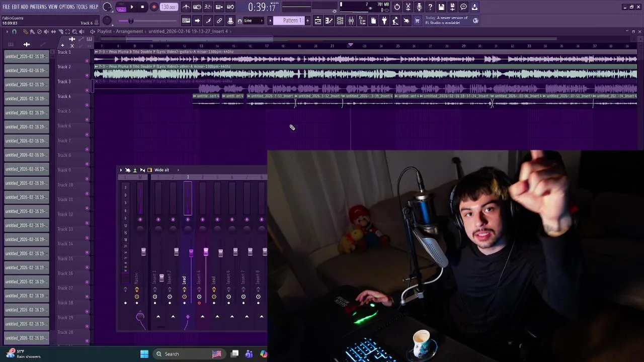Screen dimensions: 644x362
Task: Click the Insert 1 routing arrow
Action: click(x=158, y=317)
